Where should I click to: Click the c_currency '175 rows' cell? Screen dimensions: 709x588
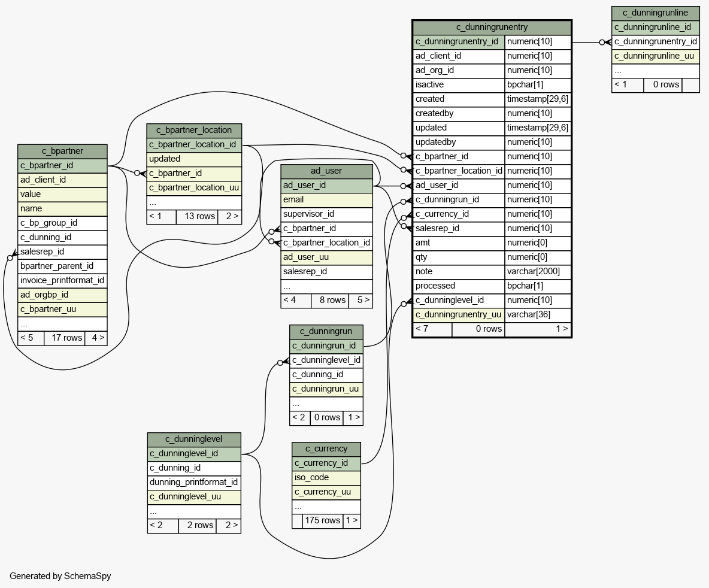(x=322, y=520)
